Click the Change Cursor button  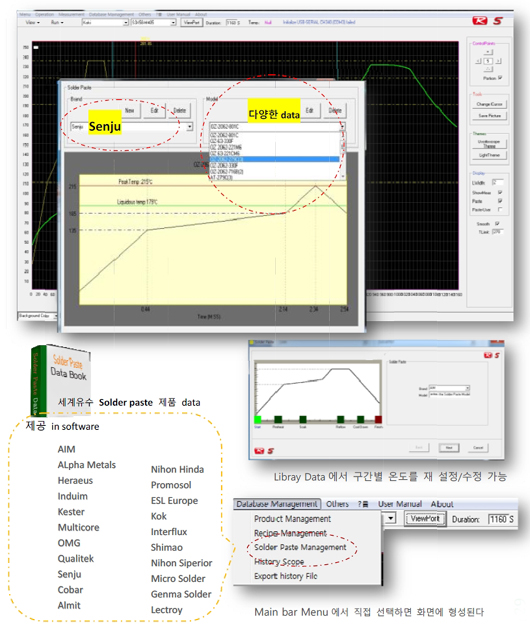click(489, 104)
